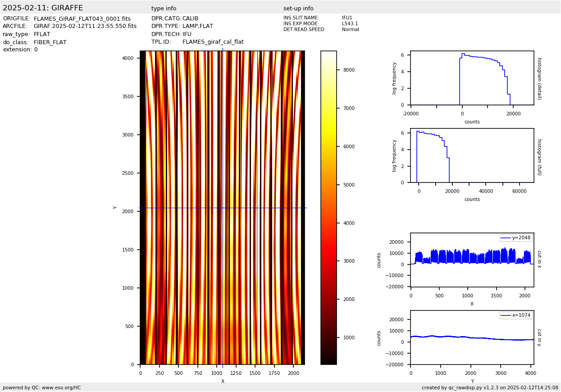
Task: Click the INS.EXP.MODE value L543.1
Action: (350, 24)
